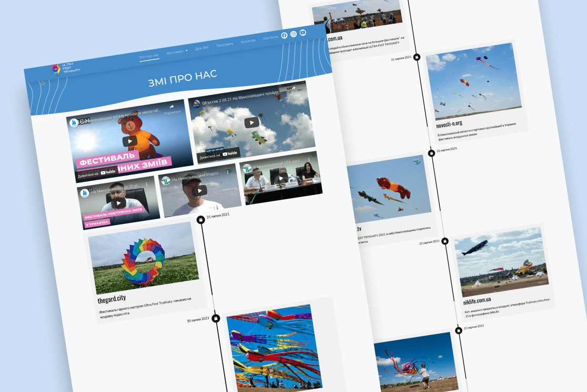Click timeline marker for 30 липня 2021
This screenshot has height=392, width=587.
click(216, 318)
